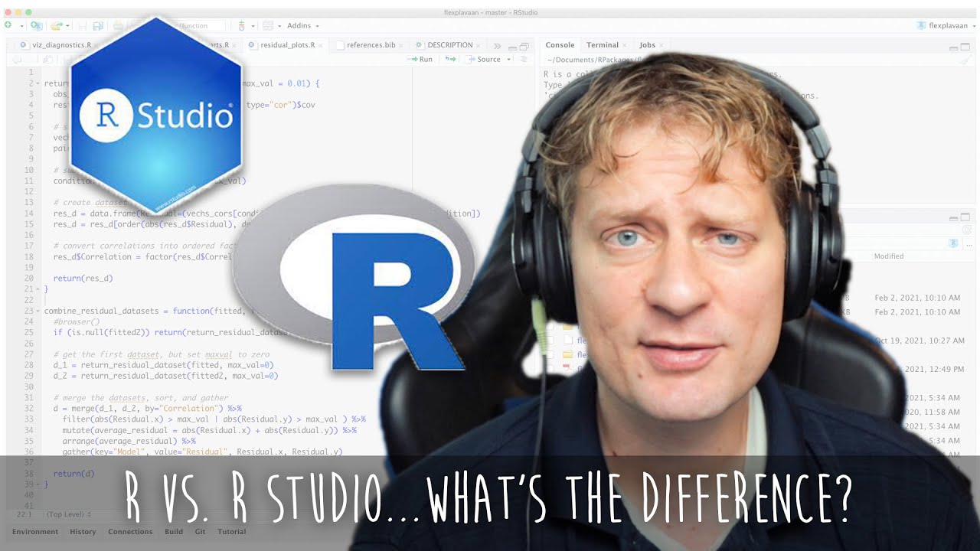This screenshot has height=551, width=980.
Task: Collapse the fold arrow at line 2
Action: (x=38, y=83)
